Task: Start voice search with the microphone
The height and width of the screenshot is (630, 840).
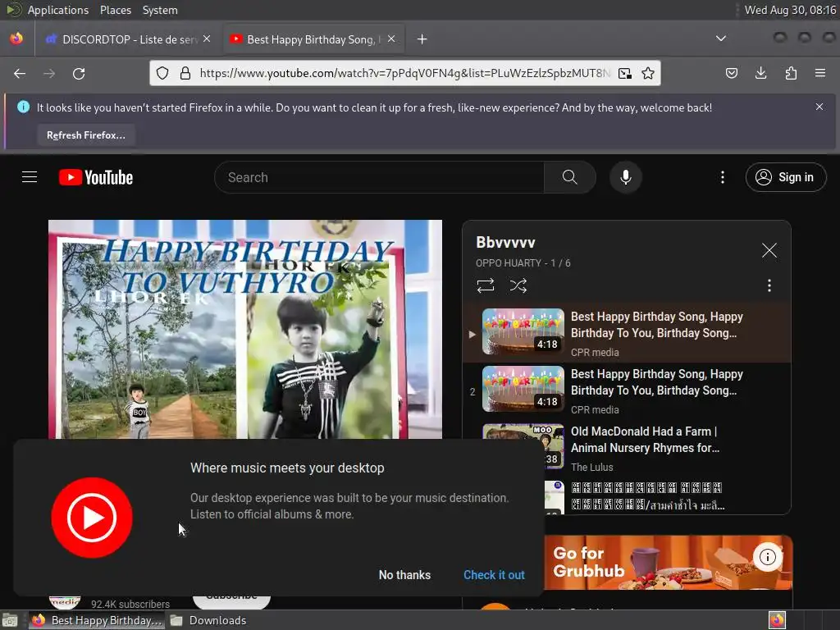Action: click(625, 177)
